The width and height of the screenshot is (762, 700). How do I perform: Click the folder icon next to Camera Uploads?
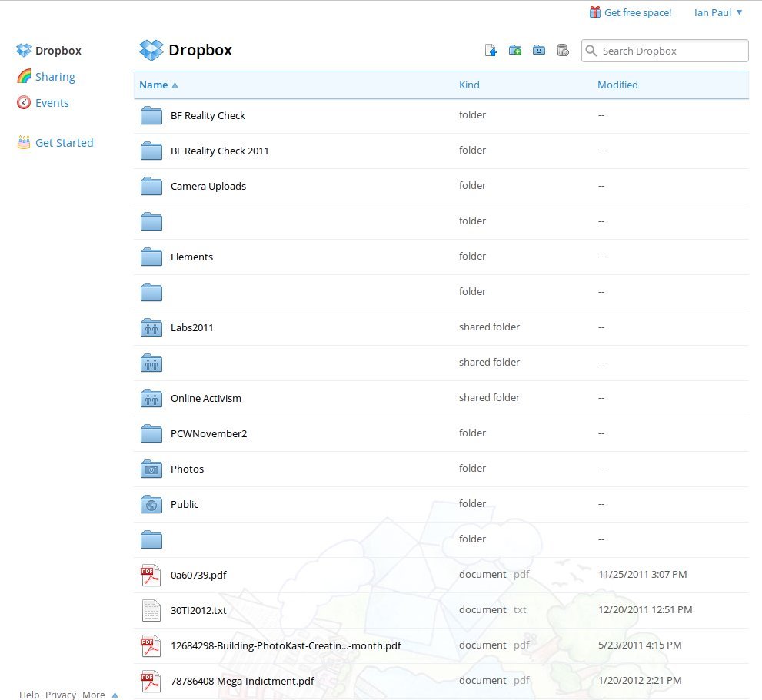pos(151,186)
